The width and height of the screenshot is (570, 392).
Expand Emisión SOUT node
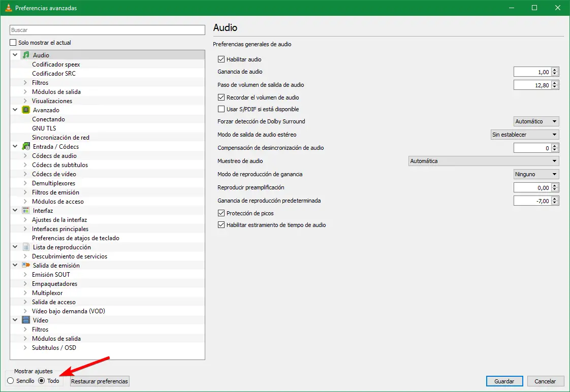click(25, 274)
